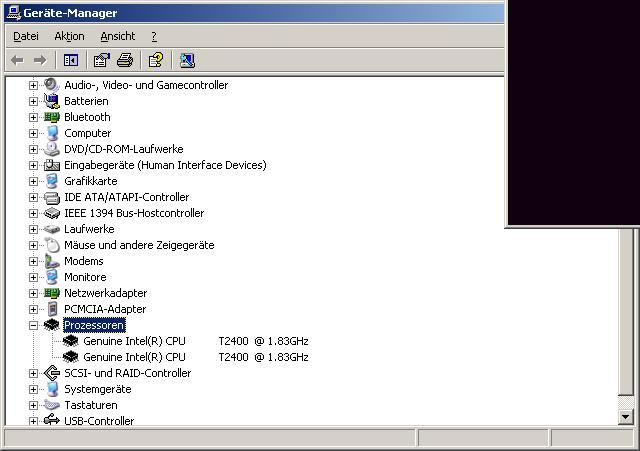Image resolution: width=640 pixels, height=451 pixels.
Task: Click the DVD/CD-ROM-Laufwerke disc icon
Action: 52,149
